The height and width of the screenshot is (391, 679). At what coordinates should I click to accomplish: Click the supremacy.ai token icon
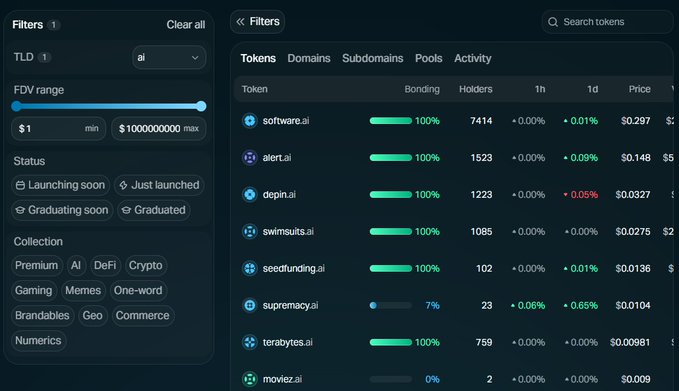point(249,305)
